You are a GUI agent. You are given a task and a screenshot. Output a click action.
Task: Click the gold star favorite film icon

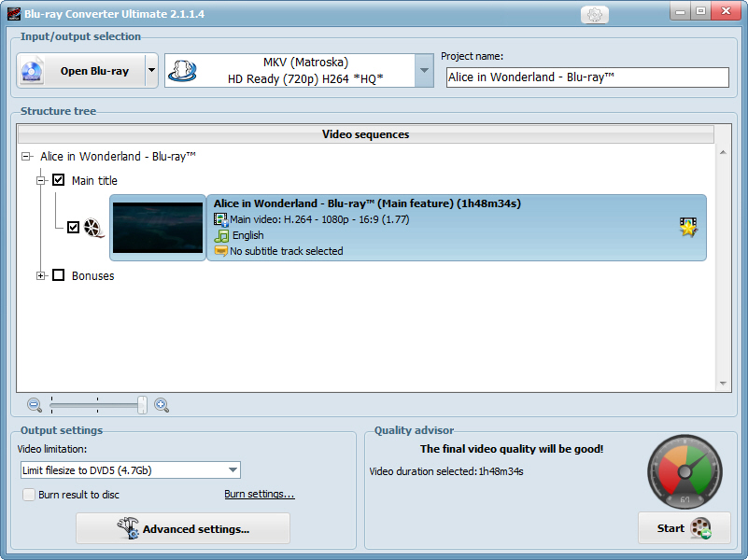tap(688, 227)
